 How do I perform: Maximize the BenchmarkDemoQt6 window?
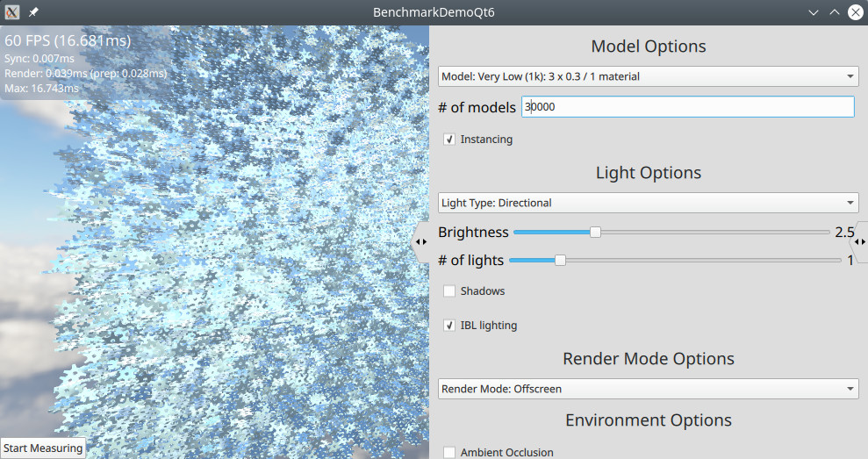[x=835, y=12]
